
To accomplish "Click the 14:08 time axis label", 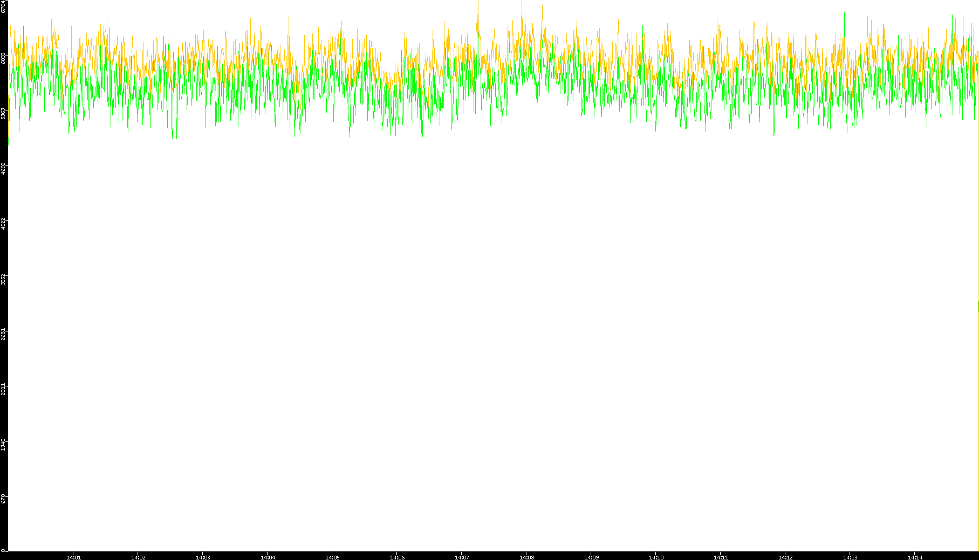I will click(526, 557).
